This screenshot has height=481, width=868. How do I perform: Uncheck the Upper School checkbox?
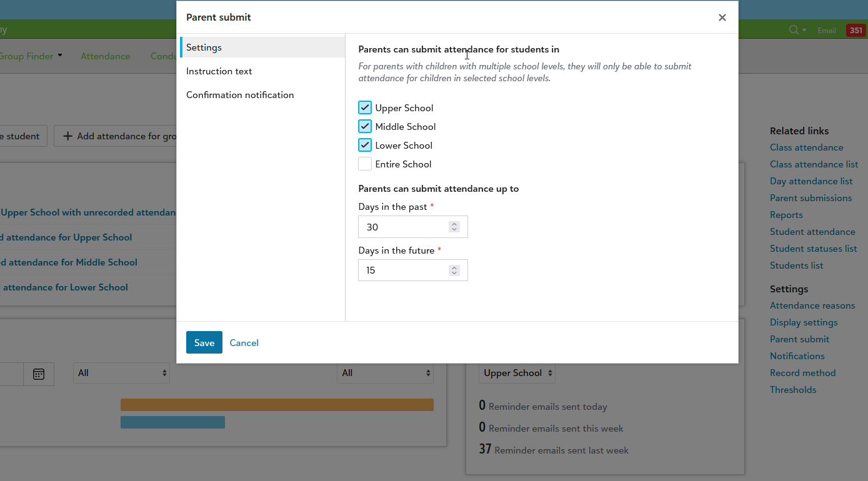click(x=365, y=107)
